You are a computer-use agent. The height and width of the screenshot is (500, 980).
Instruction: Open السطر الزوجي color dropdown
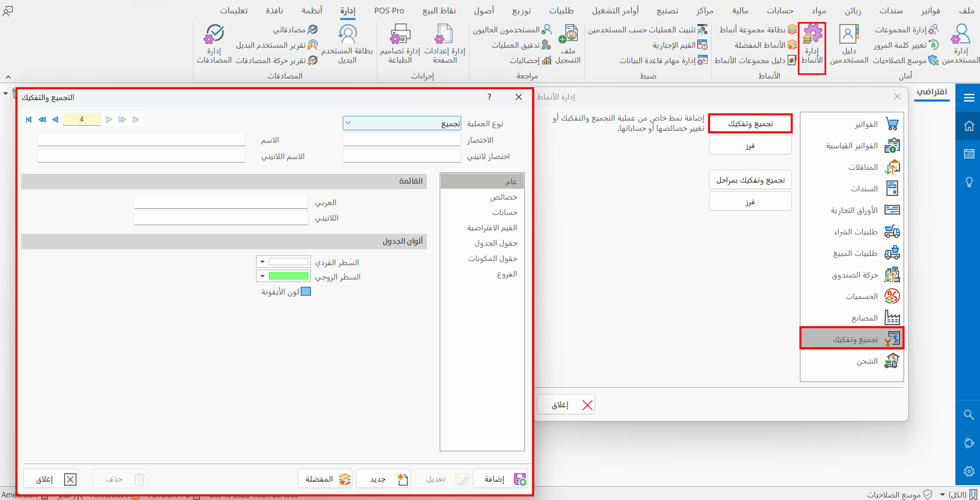tap(262, 276)
